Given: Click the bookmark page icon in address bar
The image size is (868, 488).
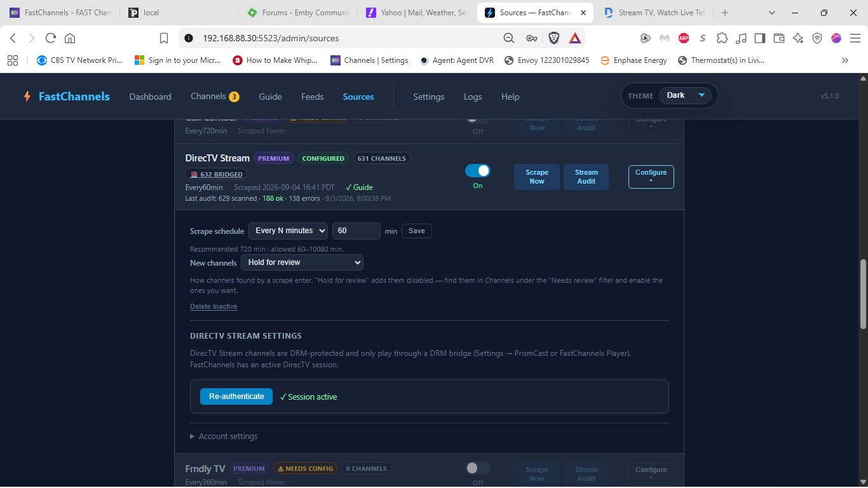Looking at the screenshot, I should coord(164,38).
